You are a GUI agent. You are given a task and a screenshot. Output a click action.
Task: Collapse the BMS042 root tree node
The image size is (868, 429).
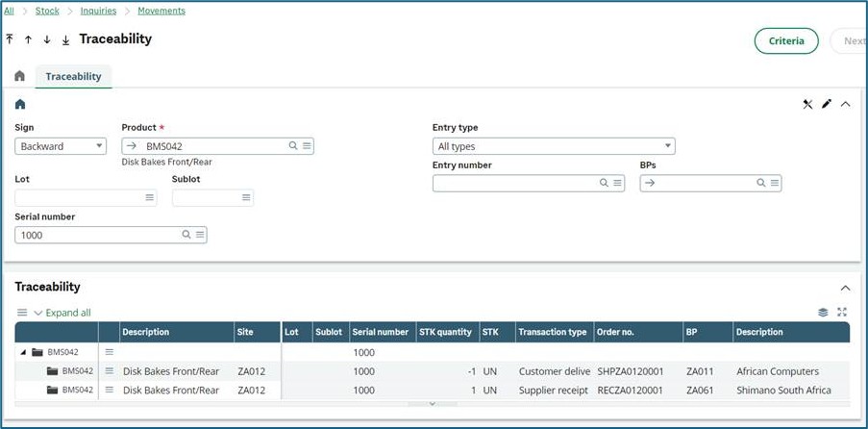(x=23, y=353)
